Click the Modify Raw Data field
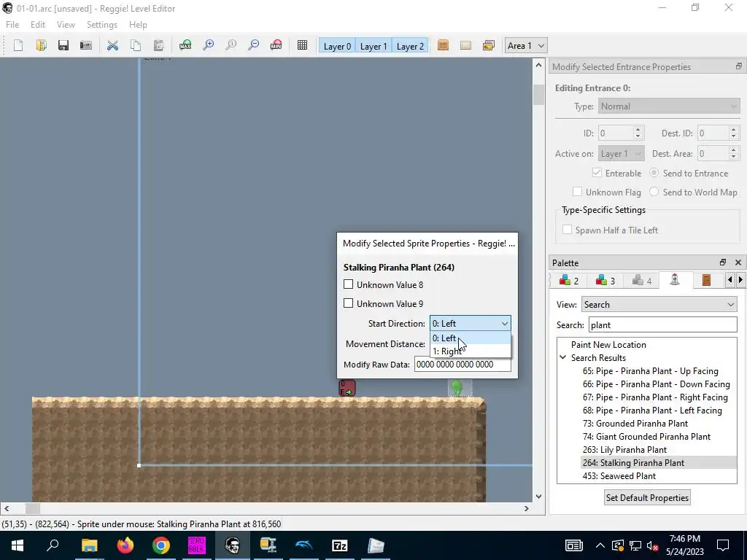Image resolution: width=747 pixels, height=560 pixels. 462,365
